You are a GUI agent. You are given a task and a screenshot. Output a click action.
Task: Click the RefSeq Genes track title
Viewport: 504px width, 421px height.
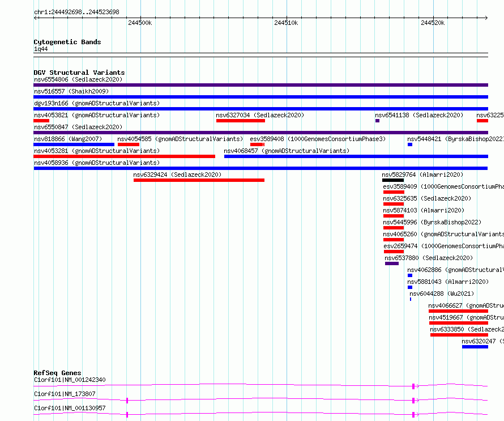(x=57, y=373)
